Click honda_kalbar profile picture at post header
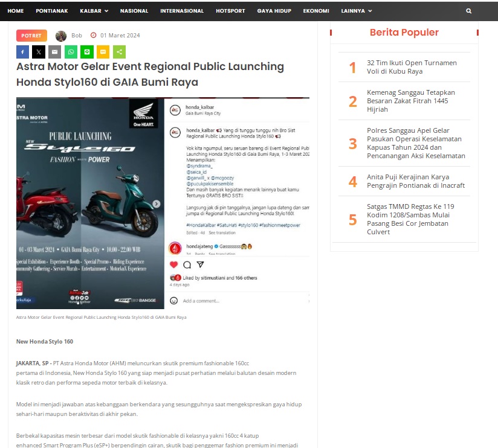 [175, 110]
